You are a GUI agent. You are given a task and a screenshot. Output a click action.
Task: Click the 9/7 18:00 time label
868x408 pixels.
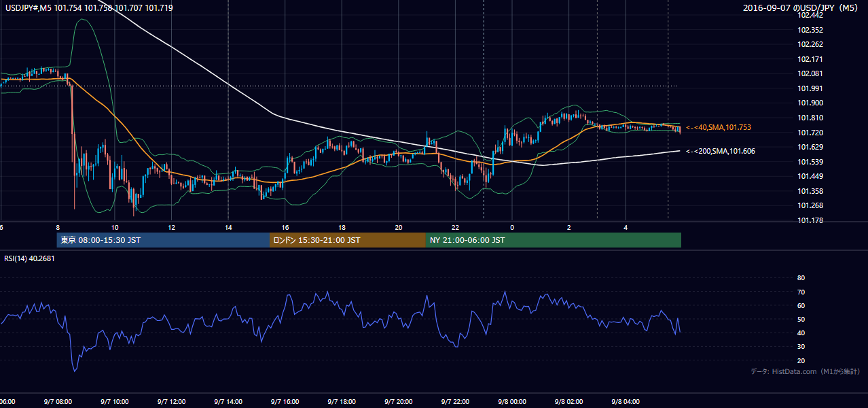tap(342, 402)
